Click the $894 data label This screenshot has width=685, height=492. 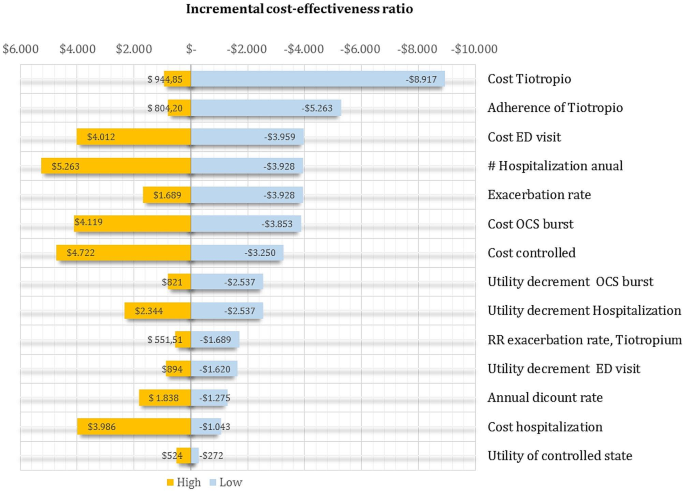(x=172, y=369)
